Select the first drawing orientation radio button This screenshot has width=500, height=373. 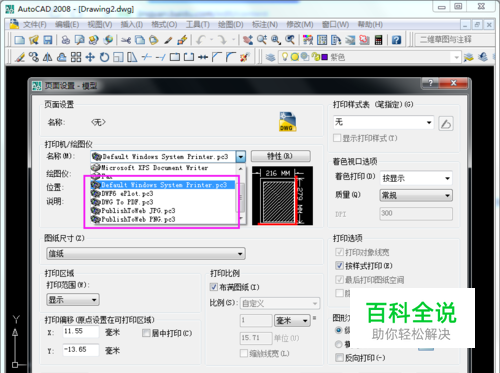pos(339,330)
